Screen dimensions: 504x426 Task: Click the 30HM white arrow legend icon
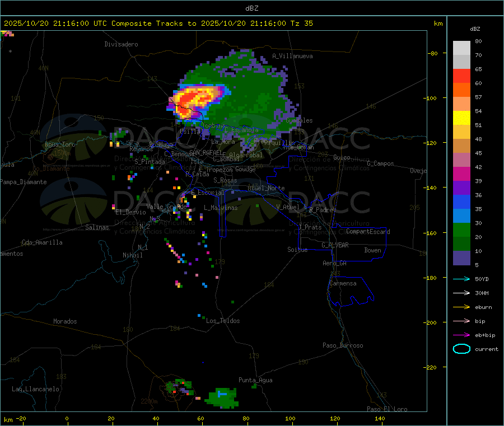(x=461, y=293)
